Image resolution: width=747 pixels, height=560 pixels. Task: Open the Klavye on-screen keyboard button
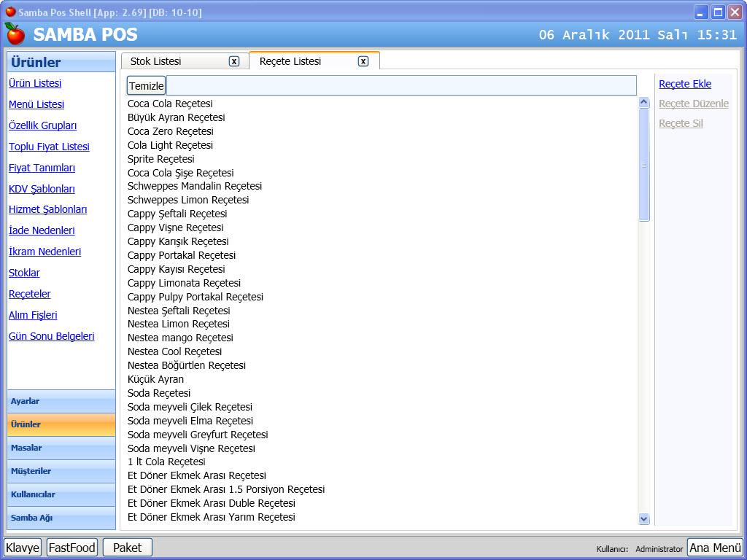(x=23, y=548)
